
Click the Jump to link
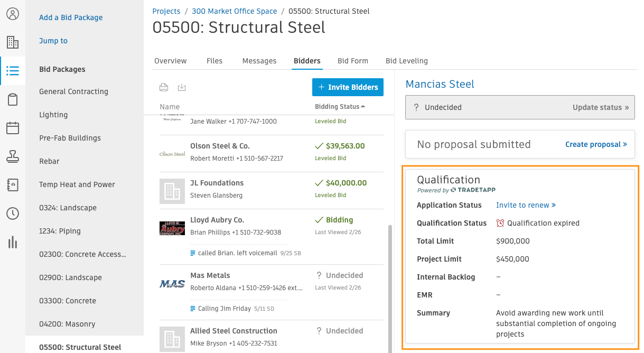pos(53,41)
